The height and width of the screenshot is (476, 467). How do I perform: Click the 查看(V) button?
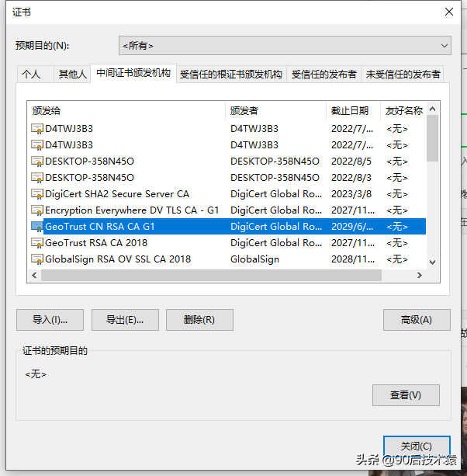coord(406,395)
